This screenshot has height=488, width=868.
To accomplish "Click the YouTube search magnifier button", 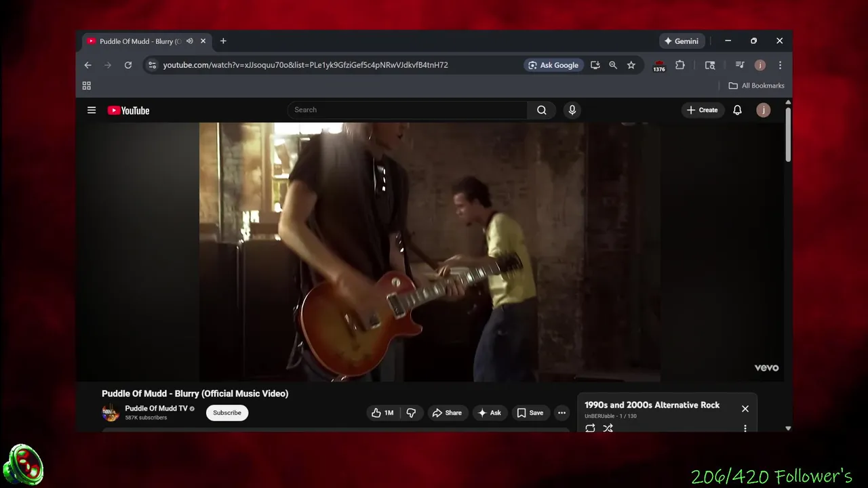I will (541, 110).
